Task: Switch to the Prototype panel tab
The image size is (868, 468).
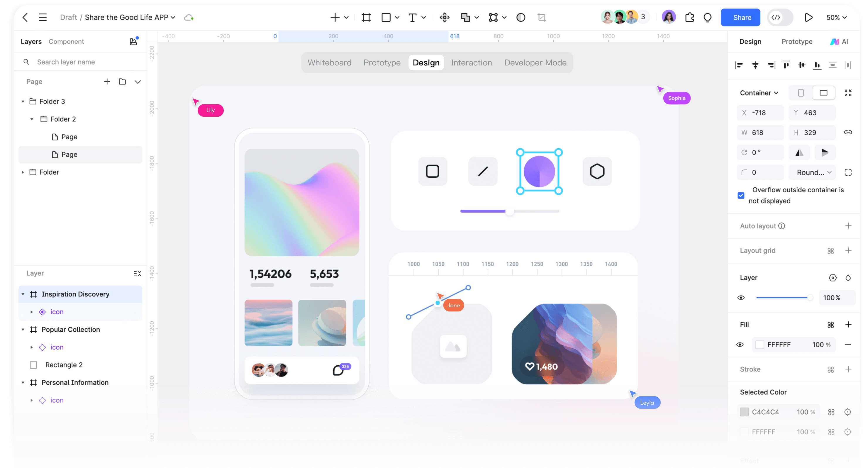Action: pyautogui.click(x=796, y=41)
